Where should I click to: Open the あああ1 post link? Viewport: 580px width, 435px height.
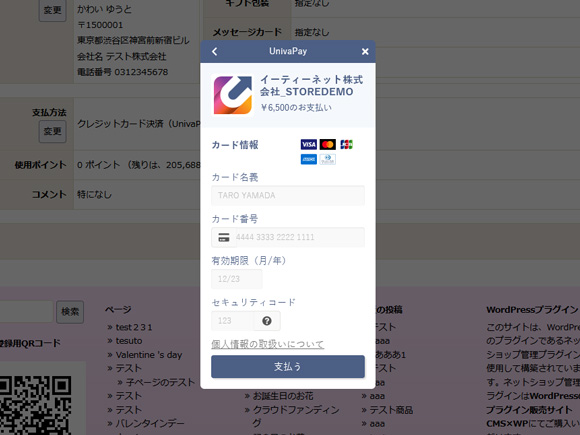[390, 355]
